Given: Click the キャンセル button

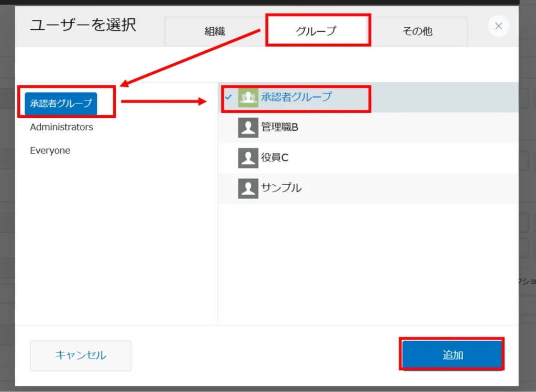Looking at the screenshot, I should pyautogui.click(x=81, y=356).
